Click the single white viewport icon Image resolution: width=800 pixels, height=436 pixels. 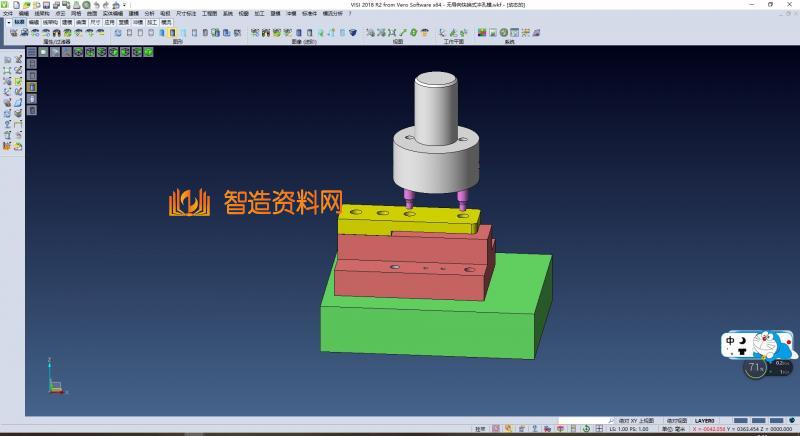coord(43,52)
